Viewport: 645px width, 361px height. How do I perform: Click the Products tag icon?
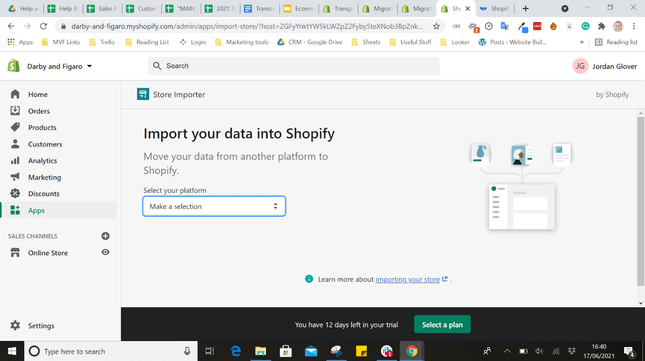(x=15, y=127)
